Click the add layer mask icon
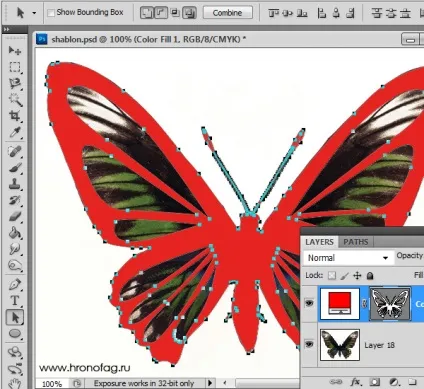The width and height of the screenshot is (424, 389). (375, 382)
